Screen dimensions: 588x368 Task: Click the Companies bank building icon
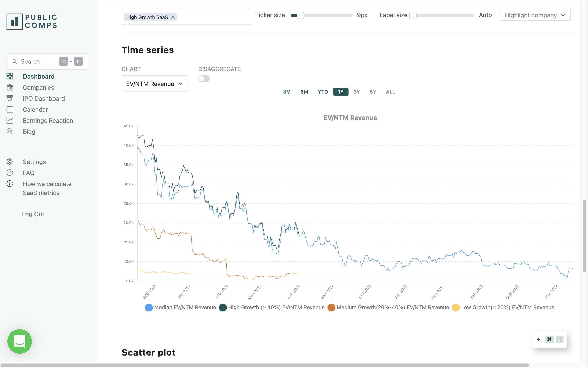[10, 87]
